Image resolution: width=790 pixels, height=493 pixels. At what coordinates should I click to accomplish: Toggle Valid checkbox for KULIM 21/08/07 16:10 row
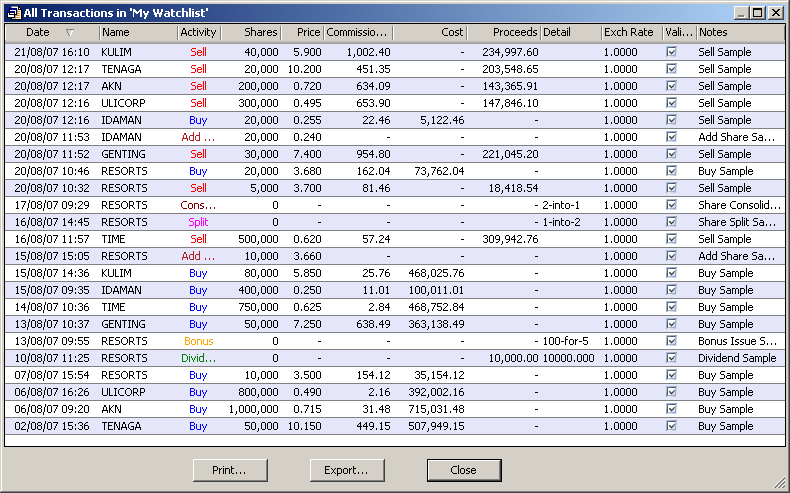pyautogui.click(x=671, y=52)
